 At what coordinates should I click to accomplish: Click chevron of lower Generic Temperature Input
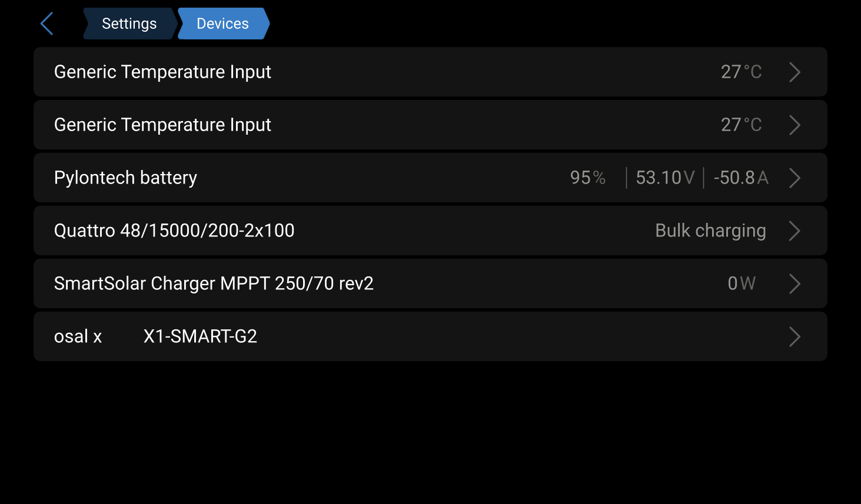pos(794,125)
